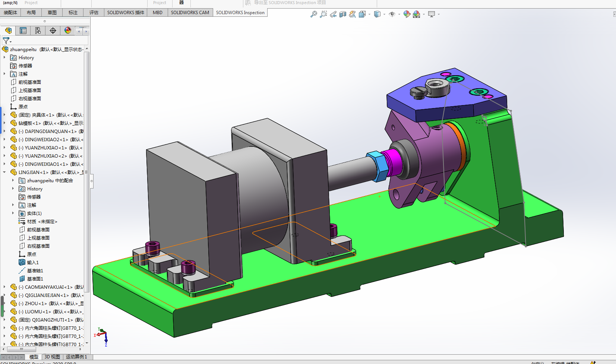Screen dimensions: 616x364
Task: Open the PropertyManager tab icon
Action: tap(23, 31)
